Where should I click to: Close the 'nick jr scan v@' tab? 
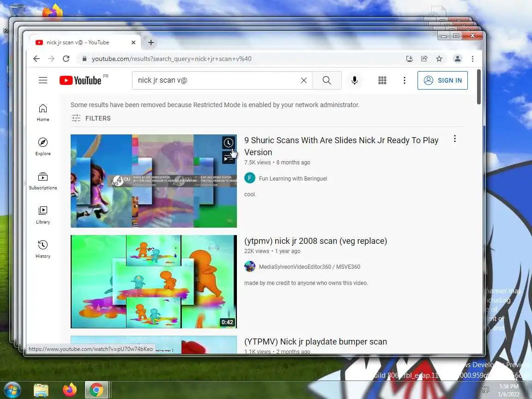pos(133,42)
